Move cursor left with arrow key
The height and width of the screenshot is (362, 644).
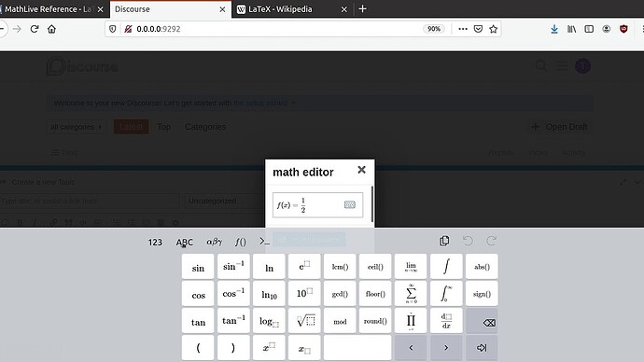pos(411,348)
